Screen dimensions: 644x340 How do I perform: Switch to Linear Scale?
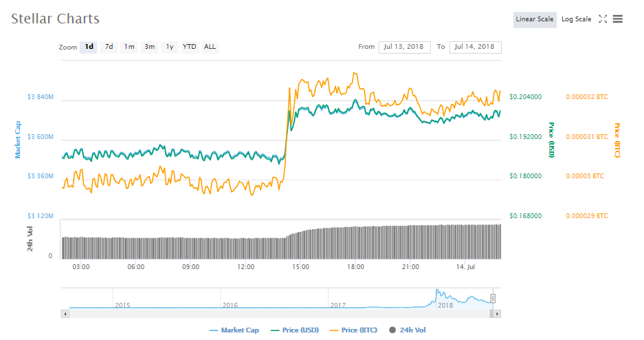point(534,19)
